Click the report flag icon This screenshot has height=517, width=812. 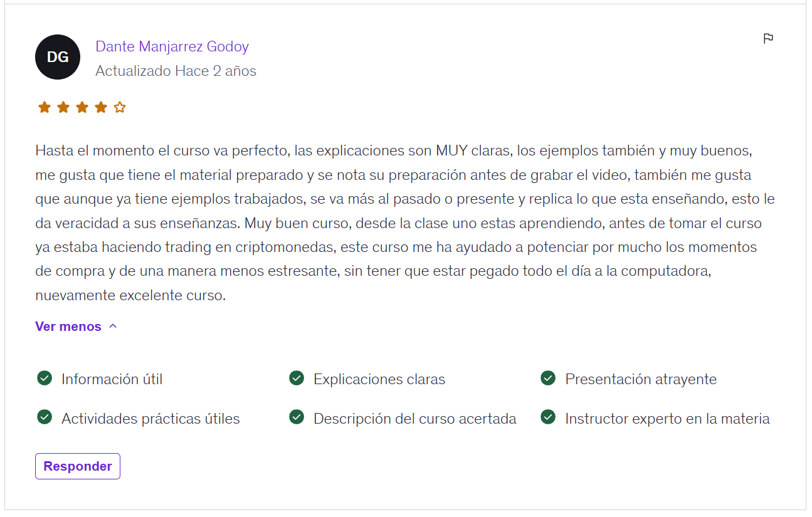click(768, 39)
